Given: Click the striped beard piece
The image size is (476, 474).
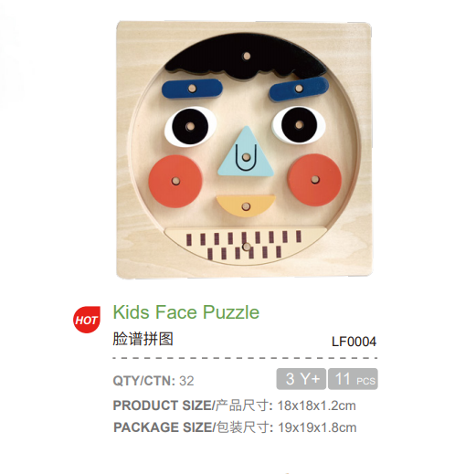Looking at the screenshot, I should tap(246, 246).
